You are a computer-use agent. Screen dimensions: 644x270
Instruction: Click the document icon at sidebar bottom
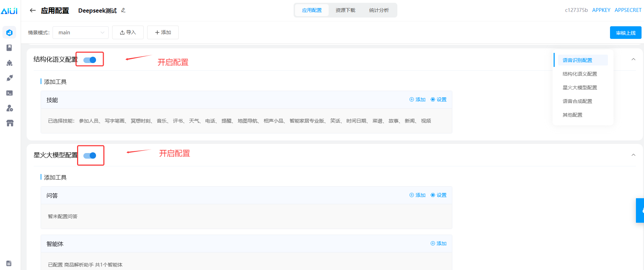(x=9, y=263)
